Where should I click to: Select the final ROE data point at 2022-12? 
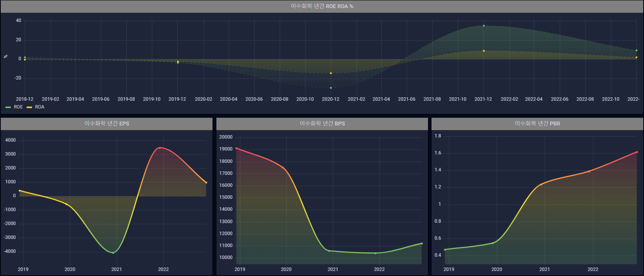click(636, 50)
